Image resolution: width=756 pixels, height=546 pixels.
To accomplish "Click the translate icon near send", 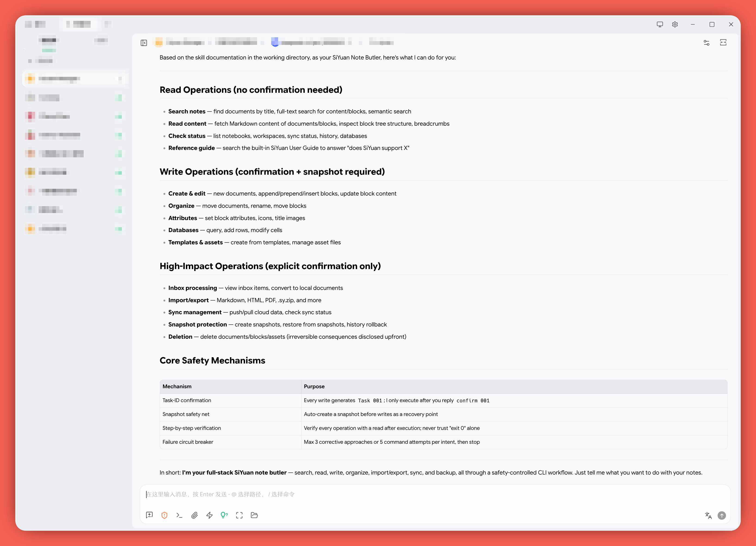I will (x=708, y=516).
